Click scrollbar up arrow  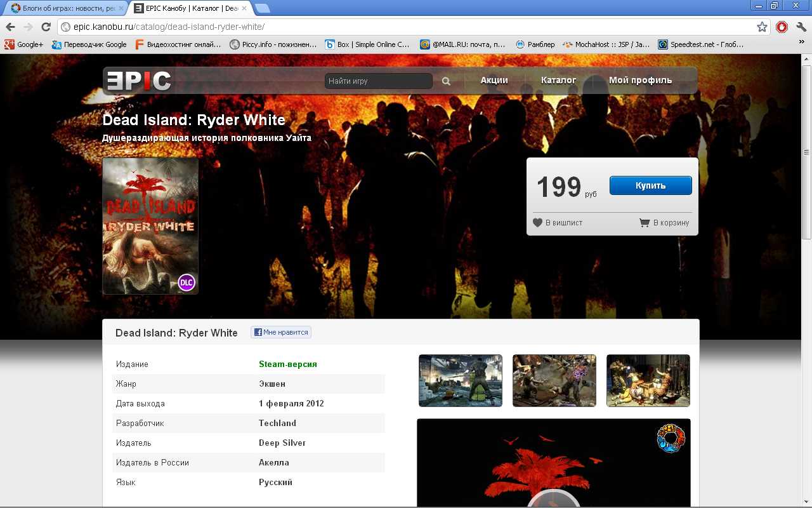click(806, 59)
